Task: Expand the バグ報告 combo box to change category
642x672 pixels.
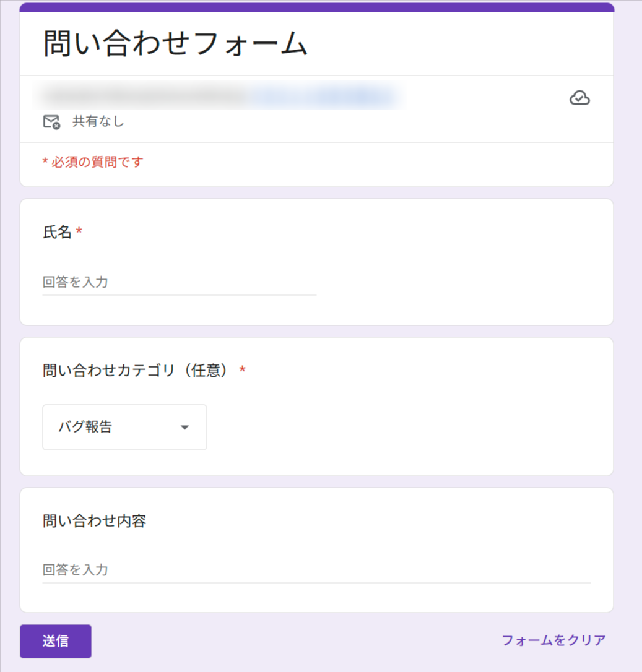Action: point(124,427)
